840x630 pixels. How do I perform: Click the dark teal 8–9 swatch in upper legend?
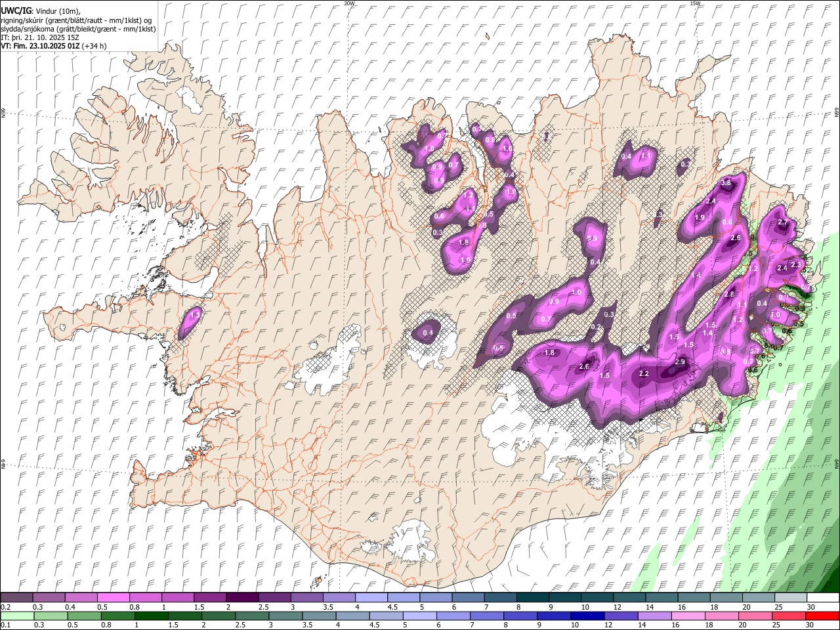pos(532,598)
